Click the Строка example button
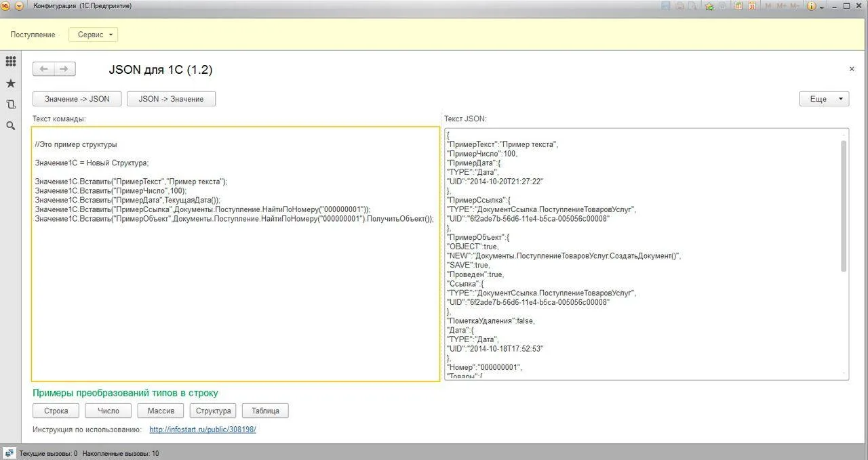Viewport: 868px width, 460px height. 56,411
